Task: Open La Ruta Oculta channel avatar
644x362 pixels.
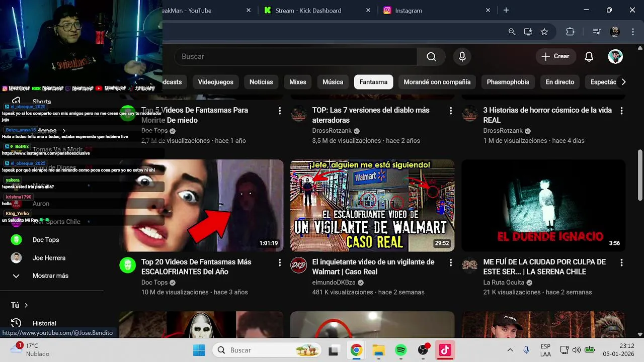Action: [x=470, y=265]
